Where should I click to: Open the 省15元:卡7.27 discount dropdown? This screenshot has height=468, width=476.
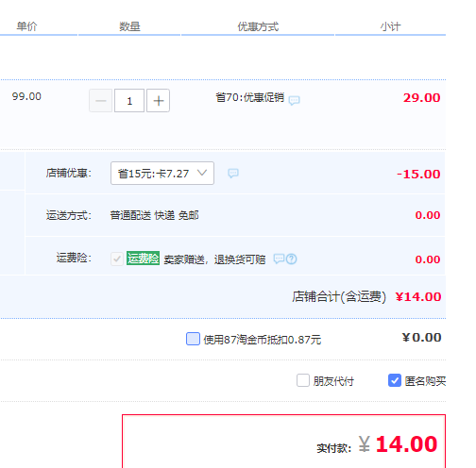(162, 174)
